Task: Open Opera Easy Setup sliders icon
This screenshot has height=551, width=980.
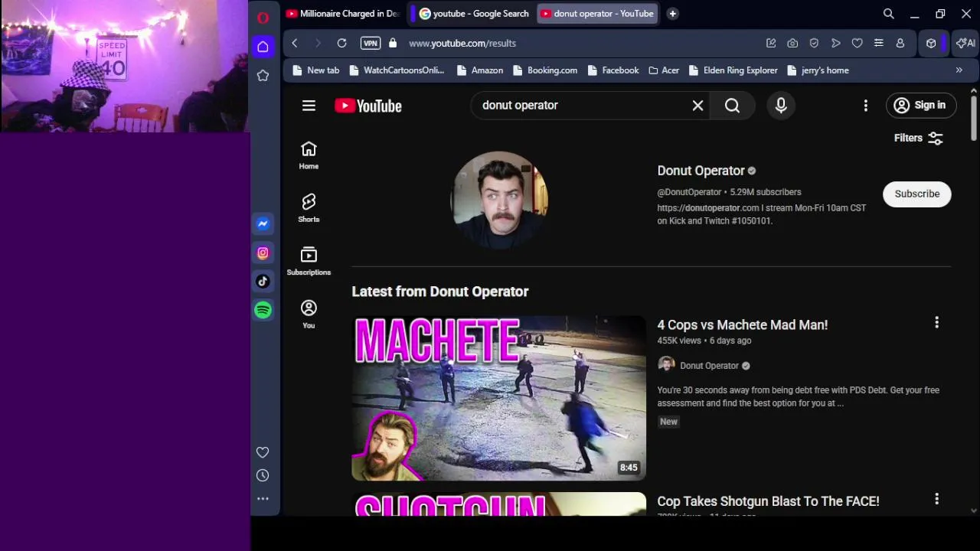Action: [x=879, y=44]
